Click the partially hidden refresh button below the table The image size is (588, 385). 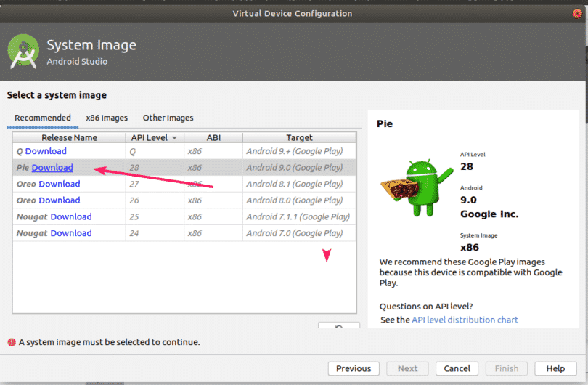[338, 325]
